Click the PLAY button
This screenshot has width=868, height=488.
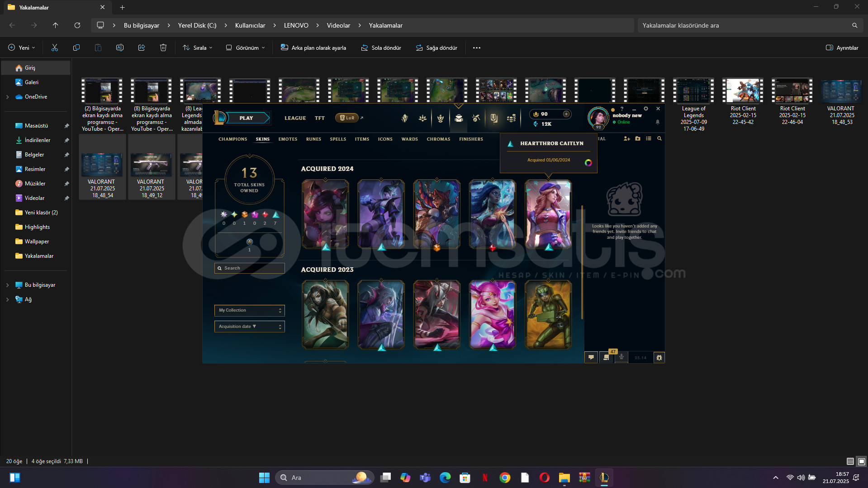pos(246,118)
